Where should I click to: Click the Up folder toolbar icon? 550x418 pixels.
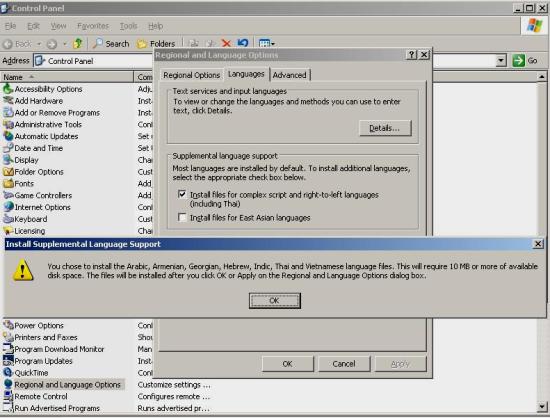pos(78,43)
